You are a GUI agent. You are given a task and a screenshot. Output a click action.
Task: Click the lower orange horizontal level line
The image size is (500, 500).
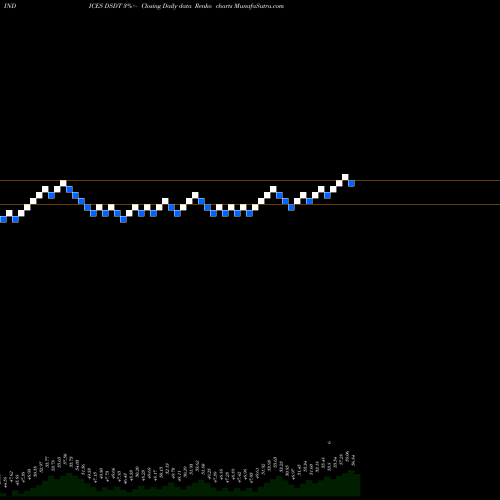pyautogui.click(x=250, y=204)
